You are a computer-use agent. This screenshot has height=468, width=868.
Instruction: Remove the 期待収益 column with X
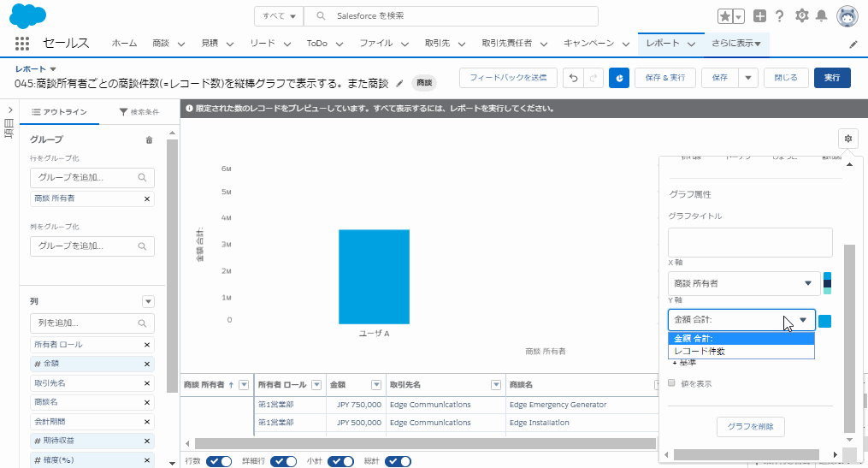tap(147, 441)
